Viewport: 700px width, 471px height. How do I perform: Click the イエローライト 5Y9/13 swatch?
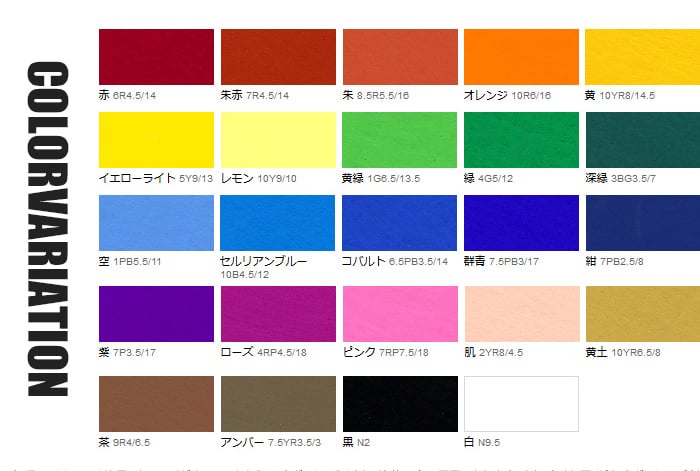point(156,140)
